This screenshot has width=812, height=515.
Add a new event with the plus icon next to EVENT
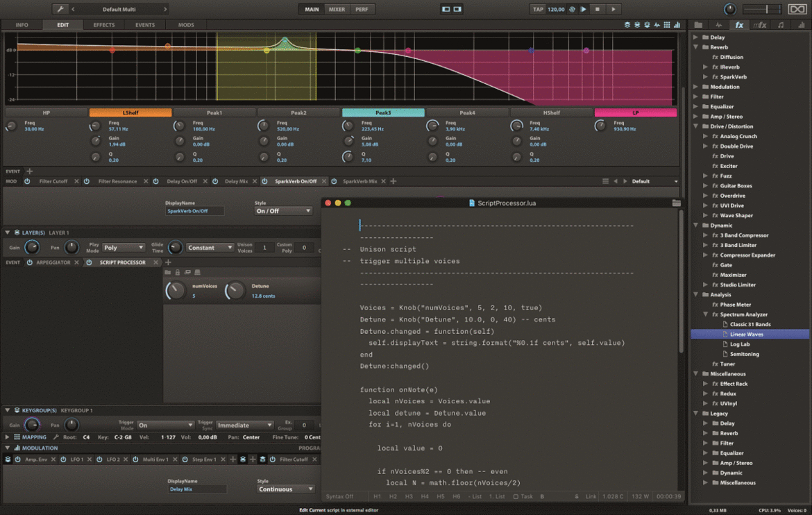[30, 171]
